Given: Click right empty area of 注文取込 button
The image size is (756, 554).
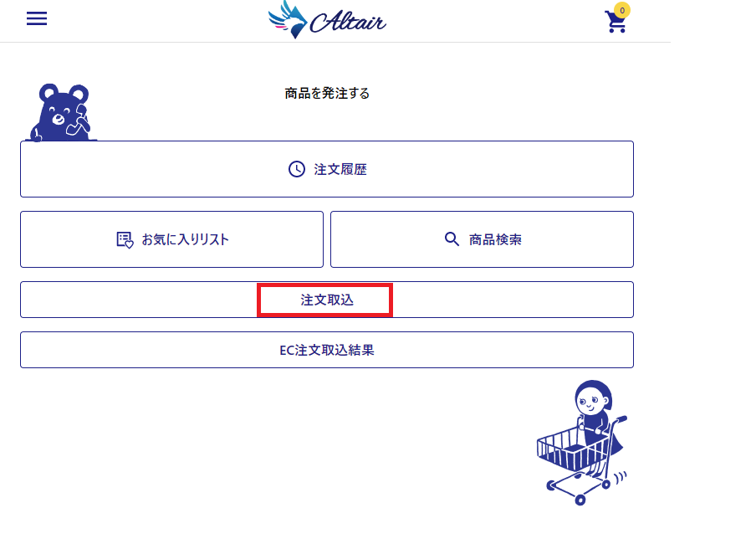Looking at the screenshot, I should tap(513, 300).
